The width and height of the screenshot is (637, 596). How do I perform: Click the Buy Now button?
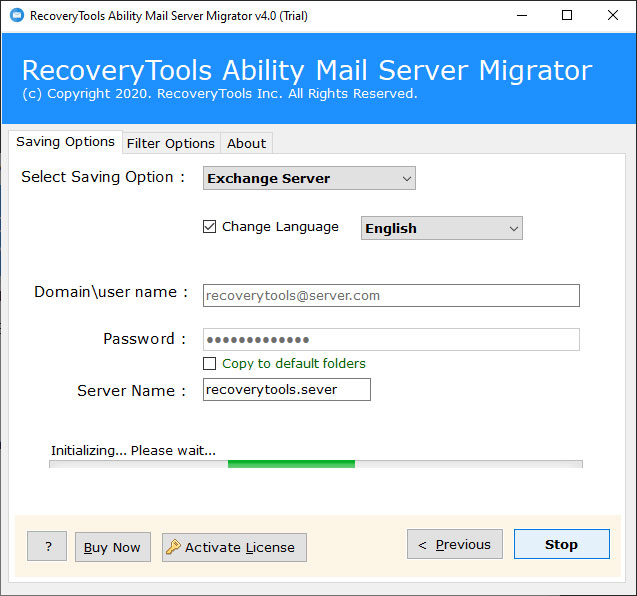click(113, 547)
